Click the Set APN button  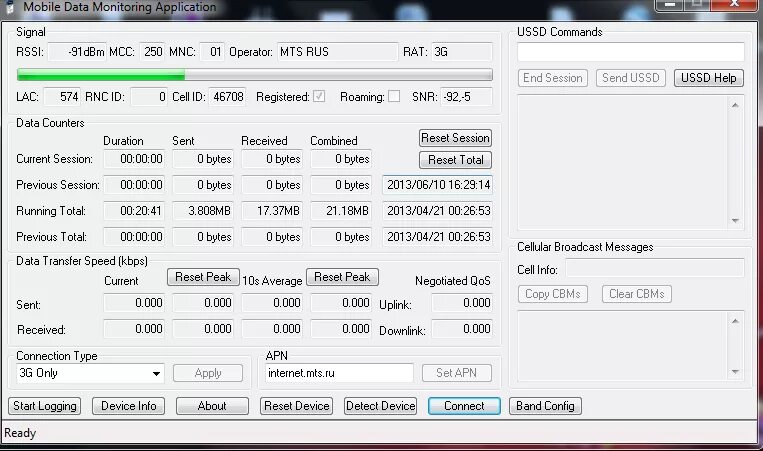(456, 373)
